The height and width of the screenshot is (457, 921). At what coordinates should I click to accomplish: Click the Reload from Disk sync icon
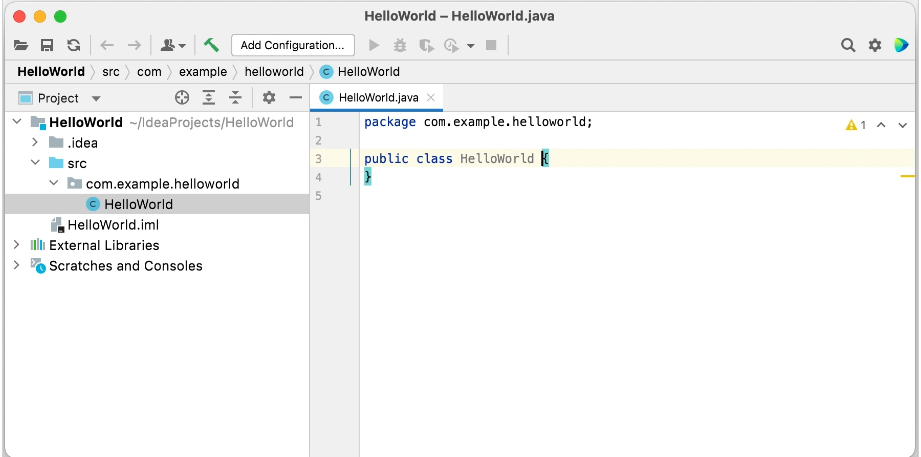[73, 45]
